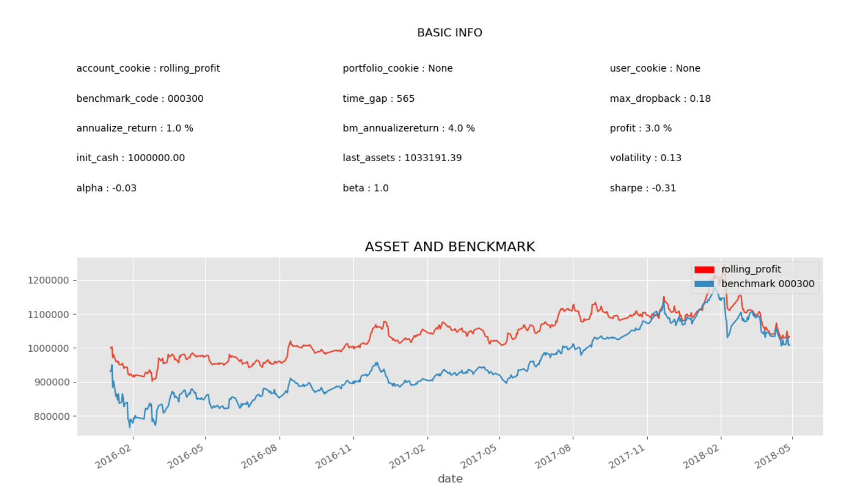Click the 2017-11 x-axis date label
The height and width of the screenshot is (504, 858).
coord(627,457)
